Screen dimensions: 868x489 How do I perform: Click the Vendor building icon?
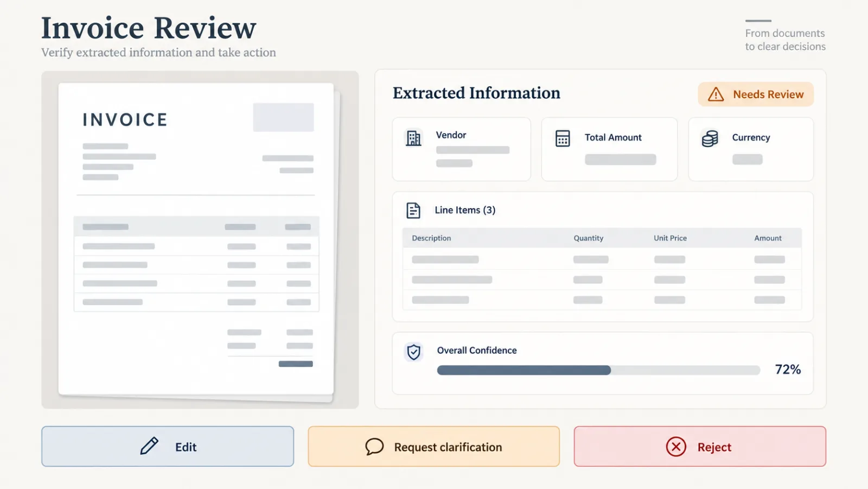(x=413, y=138)
